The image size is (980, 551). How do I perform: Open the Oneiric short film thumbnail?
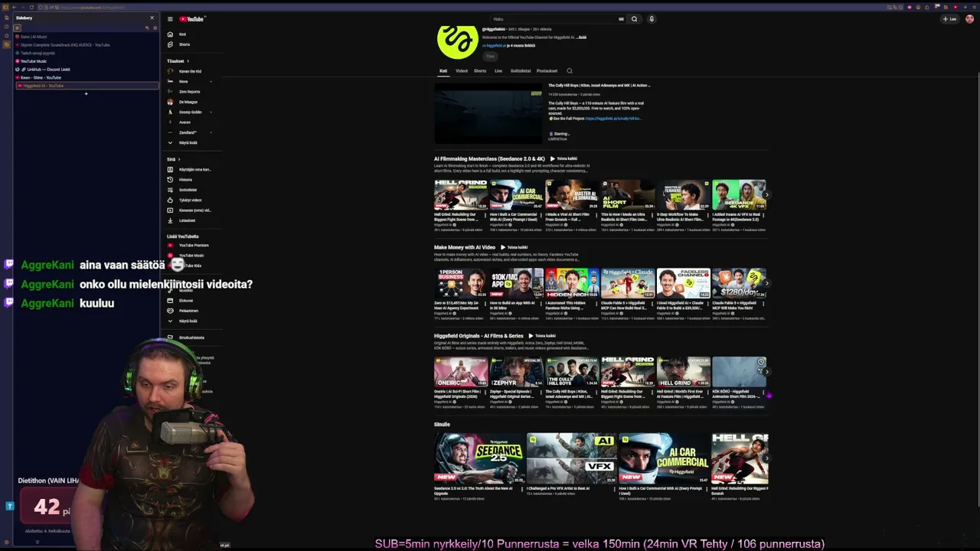pyautogui.click(x=461, y=372)
